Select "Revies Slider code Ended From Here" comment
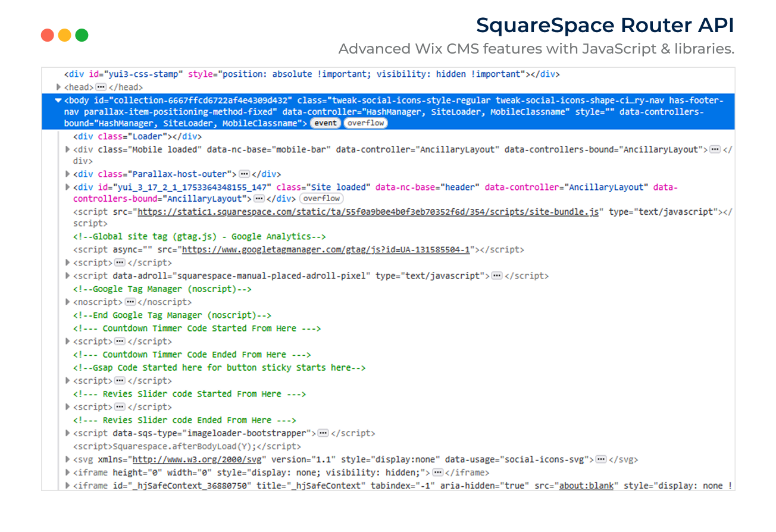776x532 pixels. click(184, 420)
